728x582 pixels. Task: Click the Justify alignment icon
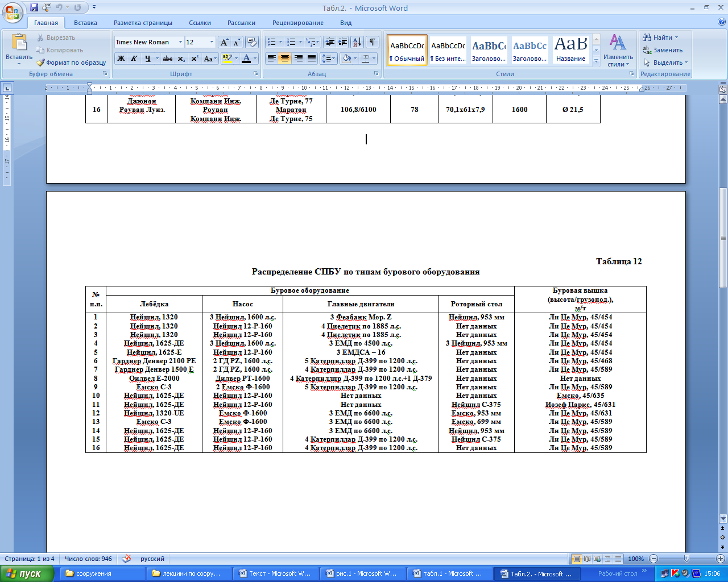click(x=312, y=59)
